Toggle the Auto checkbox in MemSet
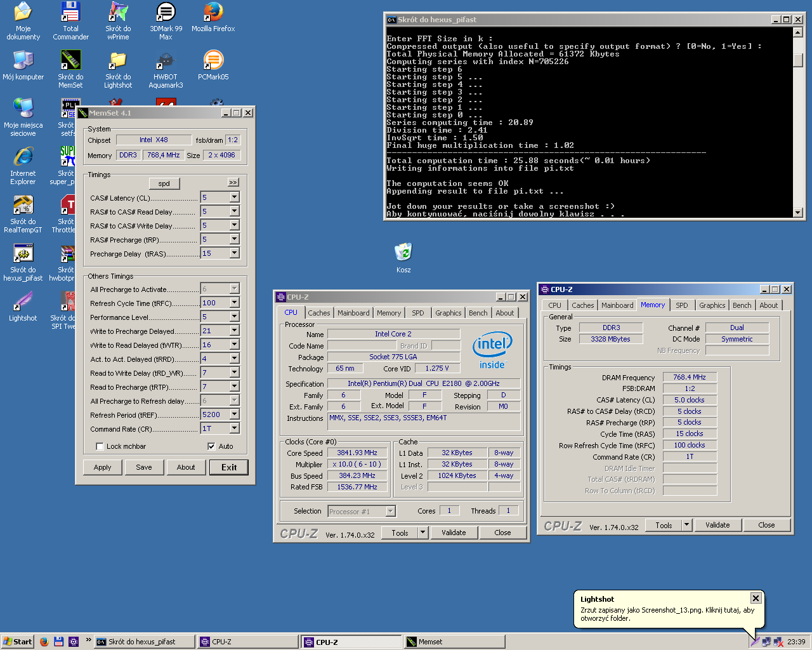The height and width of the screenshot is (650, 812). (211, 446)
